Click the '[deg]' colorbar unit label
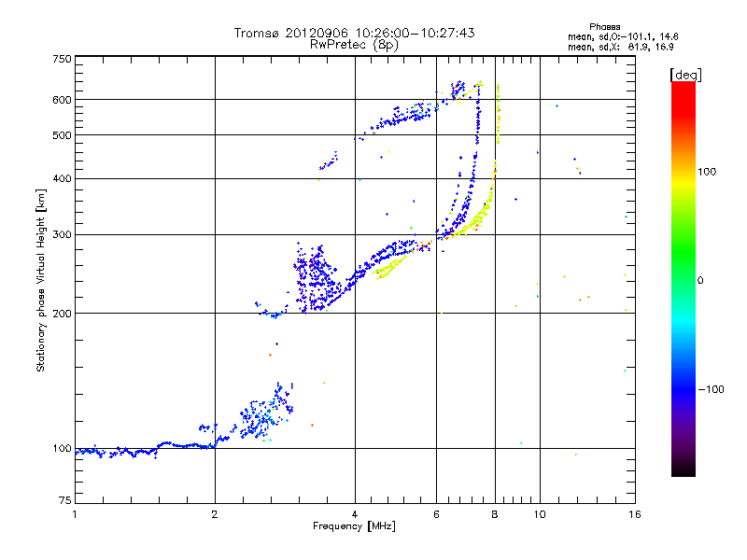This screenshot has height=560, width=747. tap(685, 75)
